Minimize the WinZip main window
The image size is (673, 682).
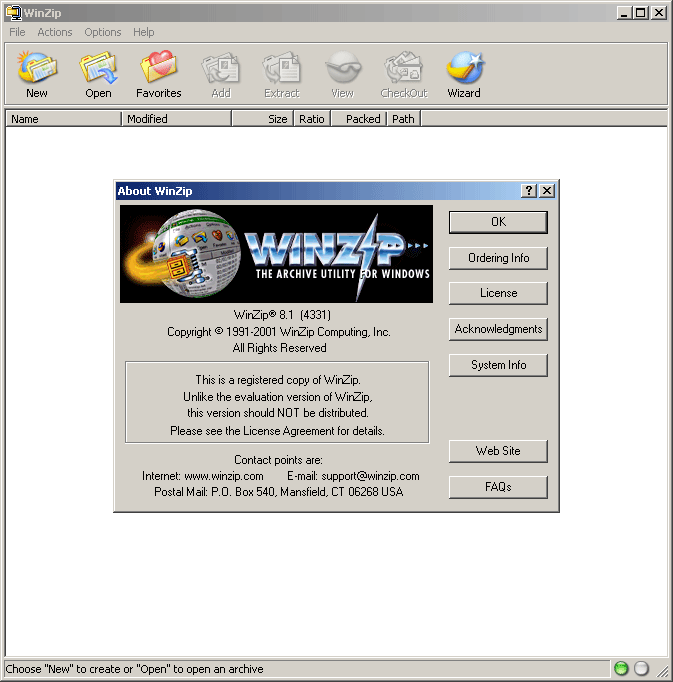624,13
